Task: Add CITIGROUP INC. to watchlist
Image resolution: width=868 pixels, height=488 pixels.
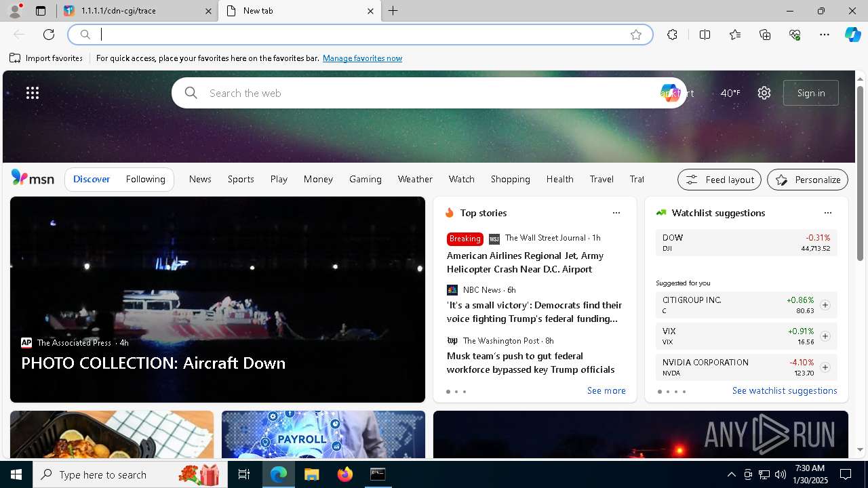Action: pyautogui.click(x=825, y=305)
